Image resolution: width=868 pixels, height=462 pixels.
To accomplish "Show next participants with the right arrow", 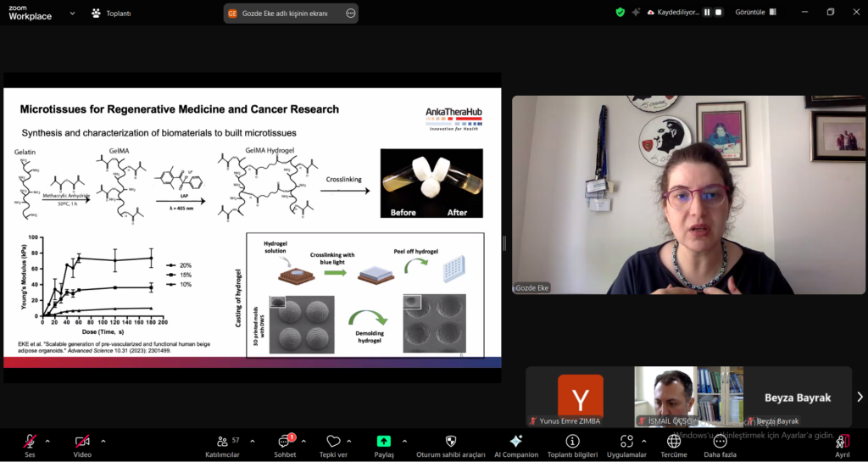I will coord(860,397).
